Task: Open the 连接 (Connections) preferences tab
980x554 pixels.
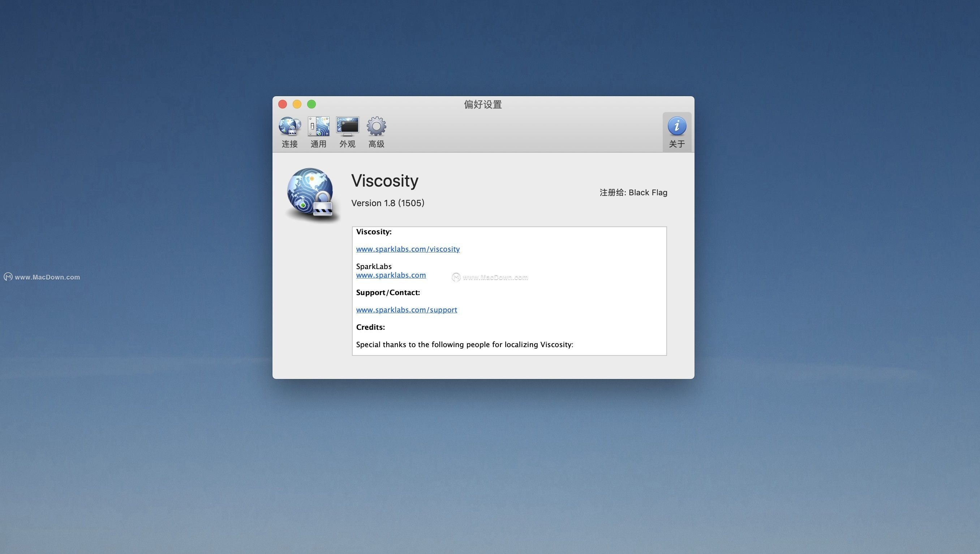Action: tap(289, 132)
